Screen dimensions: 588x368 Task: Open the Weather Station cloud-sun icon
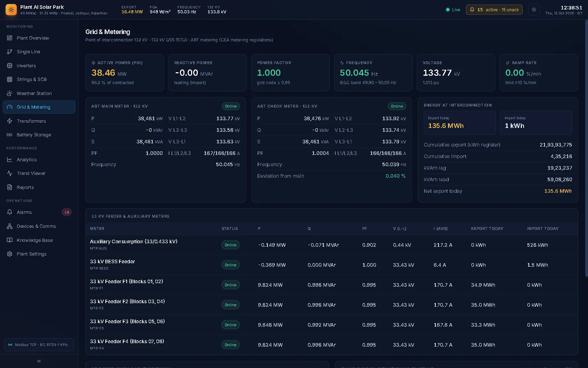[x=10, y=93]
